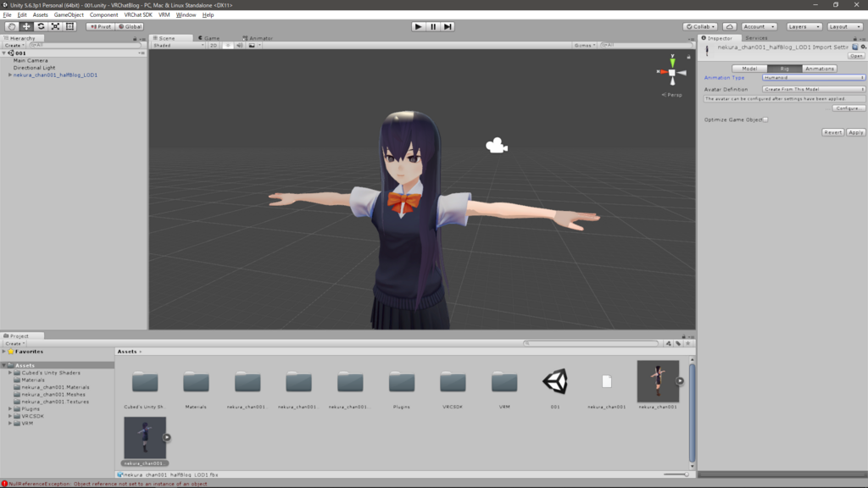Click the Open button in Inspector
This screenshot has height=488, width=868.
[856, 56]
